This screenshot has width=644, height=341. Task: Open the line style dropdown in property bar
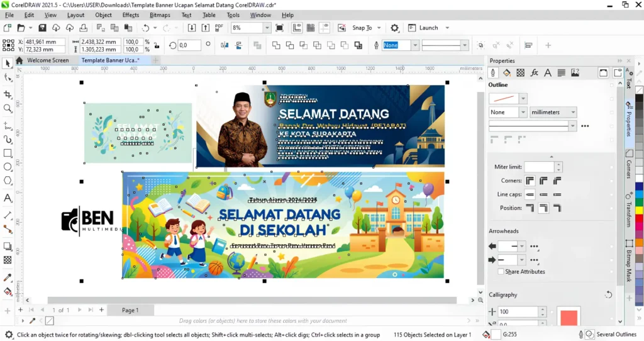coord(465,45)
